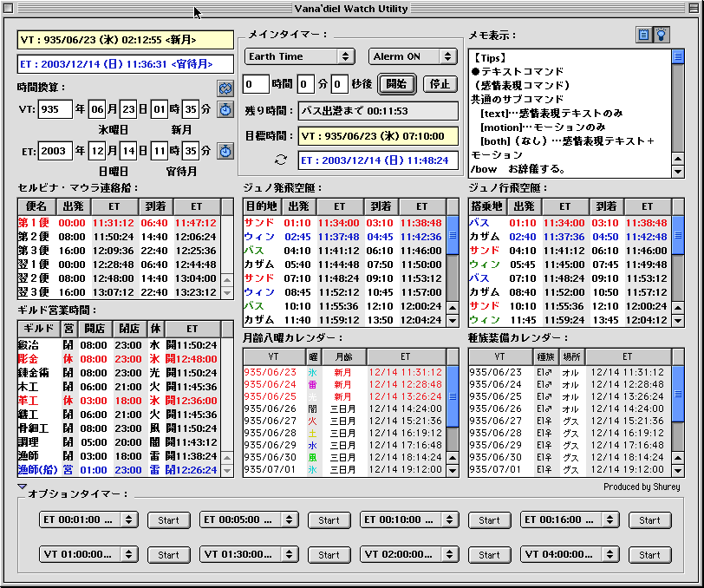This screenshot has height=588, width=704.
Task: Click the memo notepad icon
Action: (x=644, y=35)
